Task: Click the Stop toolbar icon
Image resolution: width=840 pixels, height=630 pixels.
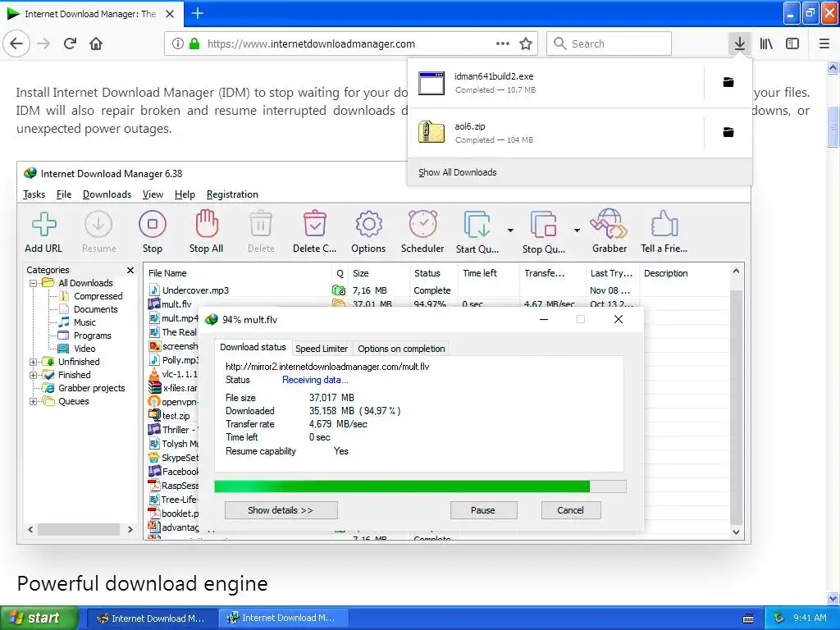Action: [x=153, y=224]
